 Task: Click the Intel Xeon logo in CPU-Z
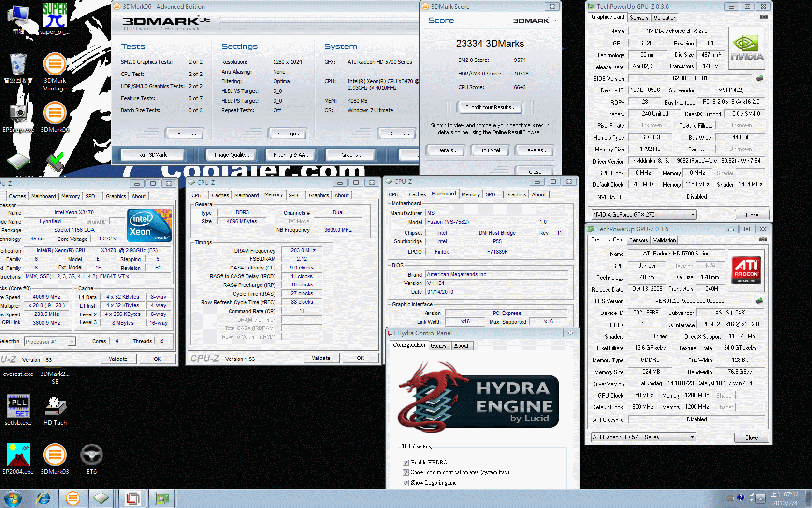pos(149,225)
